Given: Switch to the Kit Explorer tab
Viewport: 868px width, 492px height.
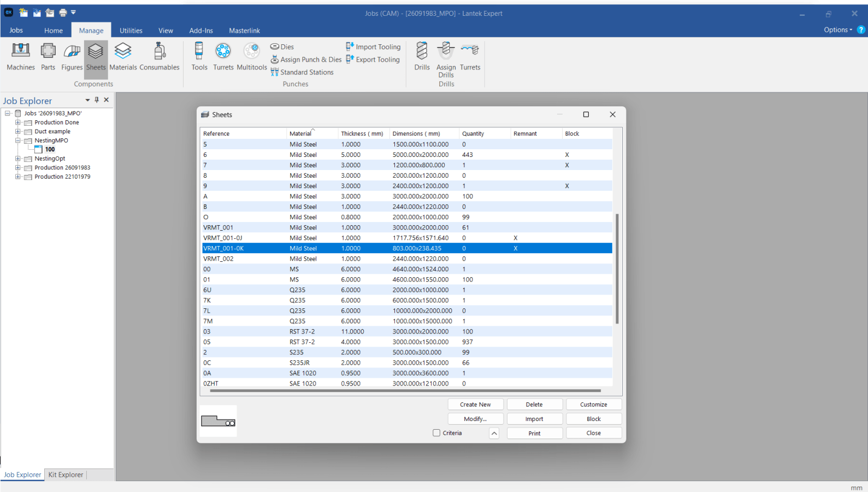Looking at the screenshot, I should tap(66, 475).
